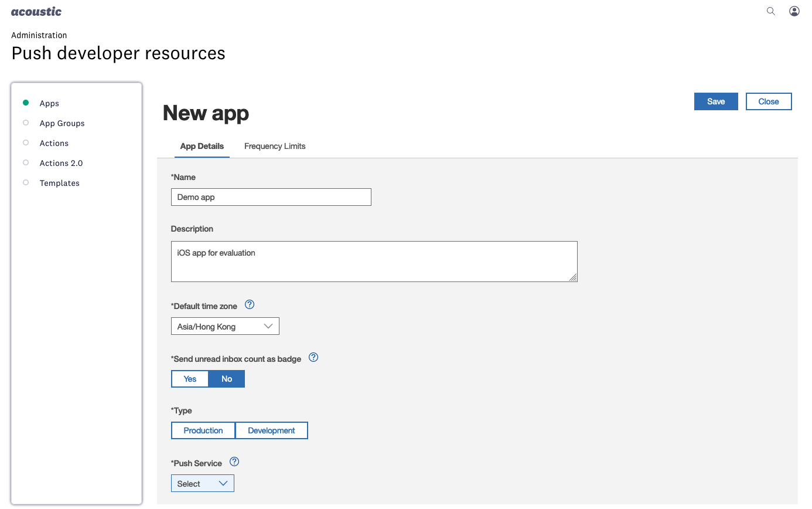Click the New app heading
The image size is (812, 509).
click(206, 113)
